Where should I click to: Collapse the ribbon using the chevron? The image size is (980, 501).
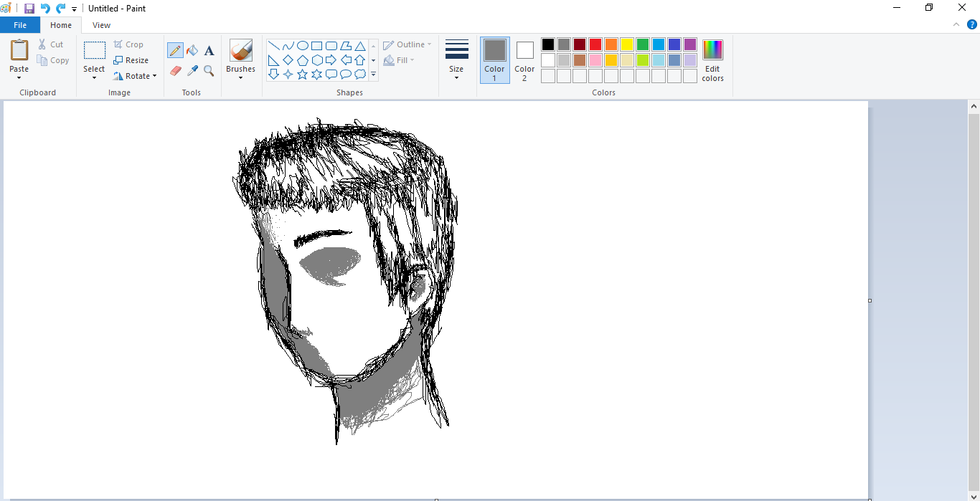tap(956, 24)
